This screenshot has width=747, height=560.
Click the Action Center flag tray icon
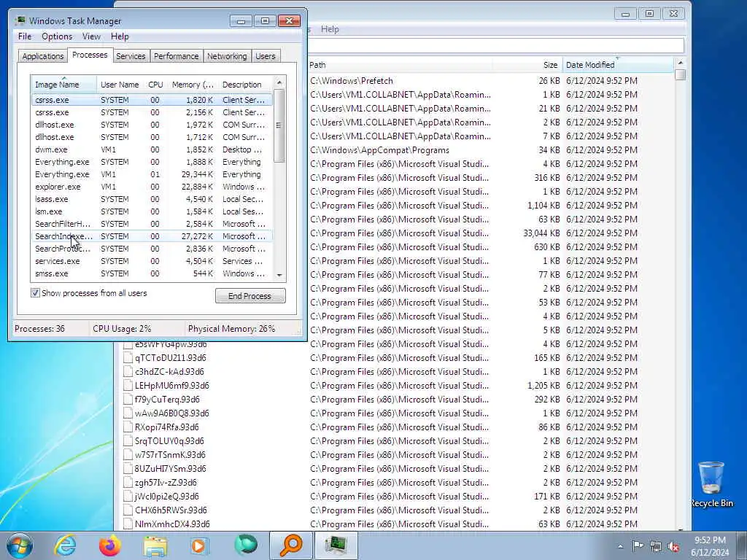[x=638, y=545]
